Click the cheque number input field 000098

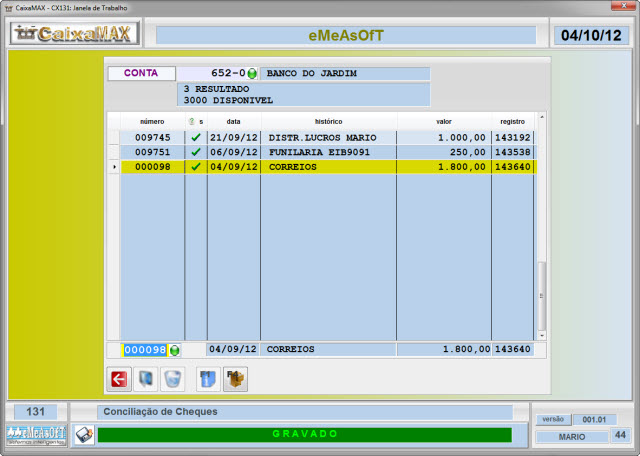(x=145, y=350)
